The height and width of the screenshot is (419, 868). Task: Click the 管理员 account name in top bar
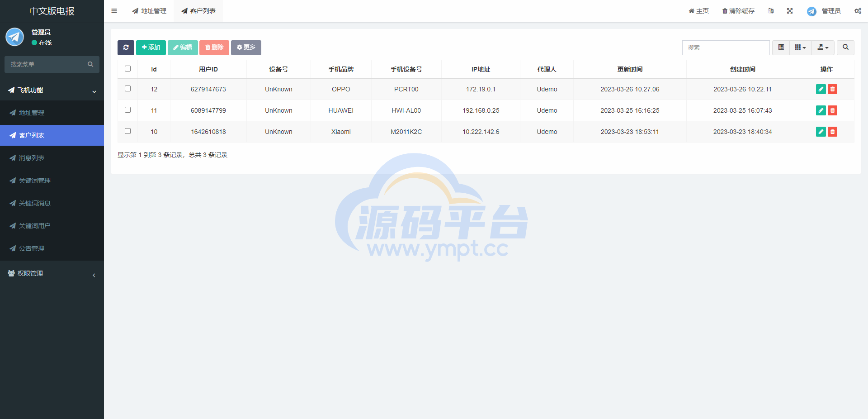point(831,11)
